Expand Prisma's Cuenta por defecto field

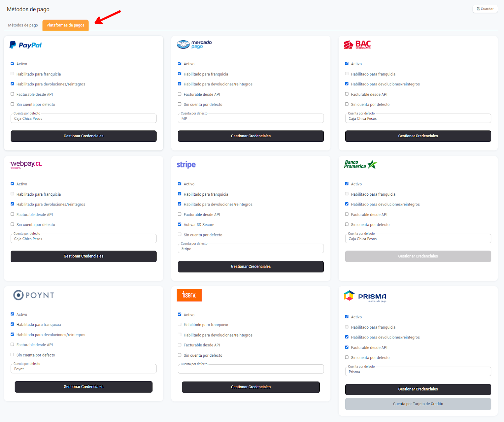(x=418, y=372)
